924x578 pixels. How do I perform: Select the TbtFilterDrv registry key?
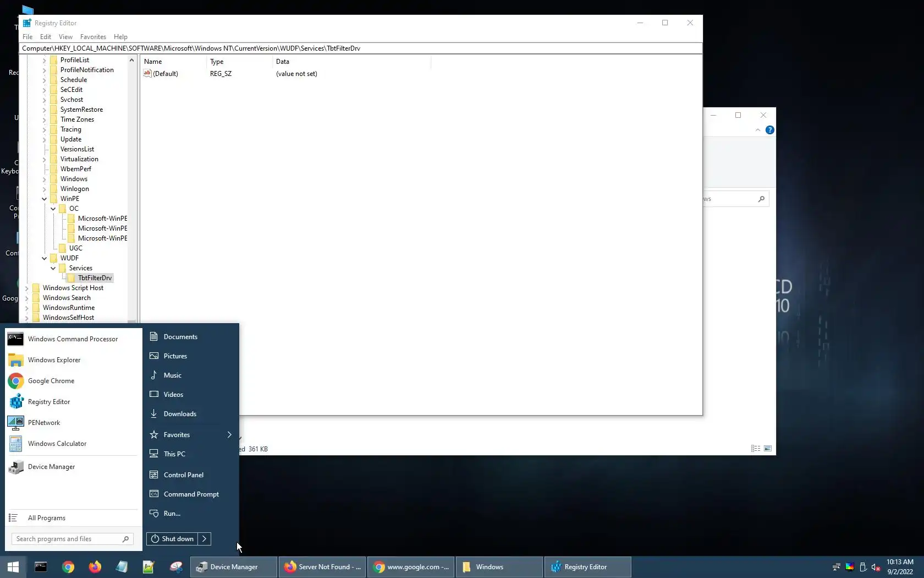[95, 278]
